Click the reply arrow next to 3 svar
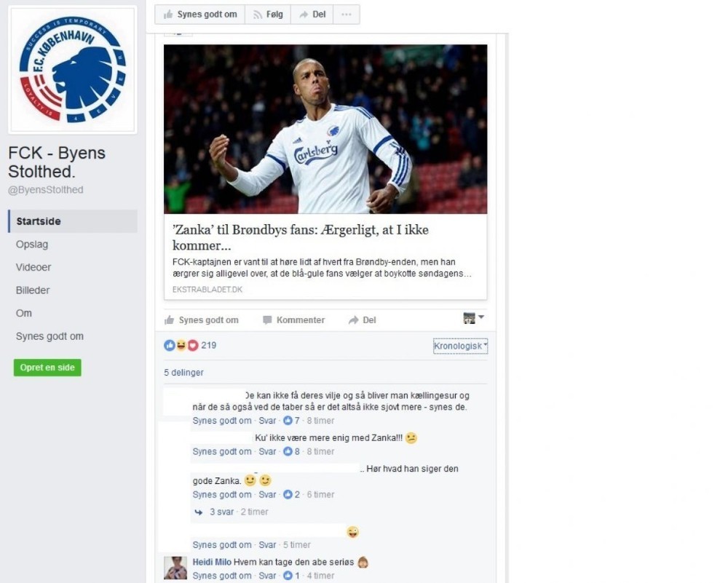This screenshot has height=583, width=728. 199,512
